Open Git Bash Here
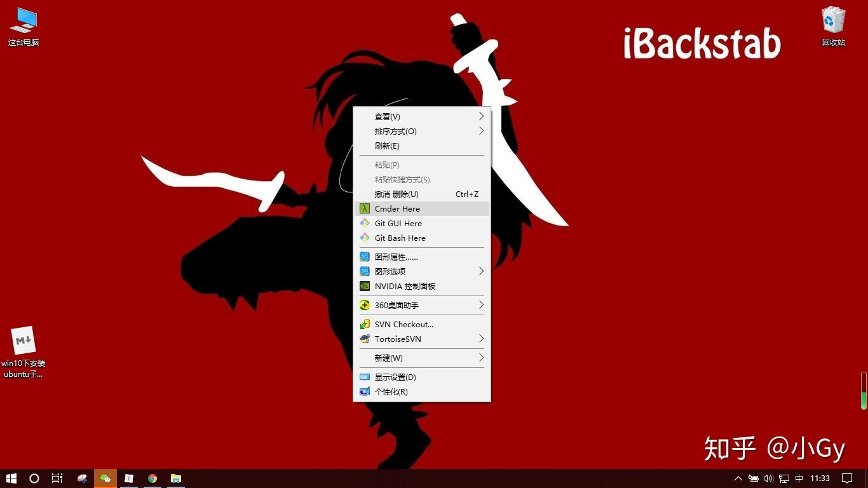The image size is (868, 488). (422, 238)
